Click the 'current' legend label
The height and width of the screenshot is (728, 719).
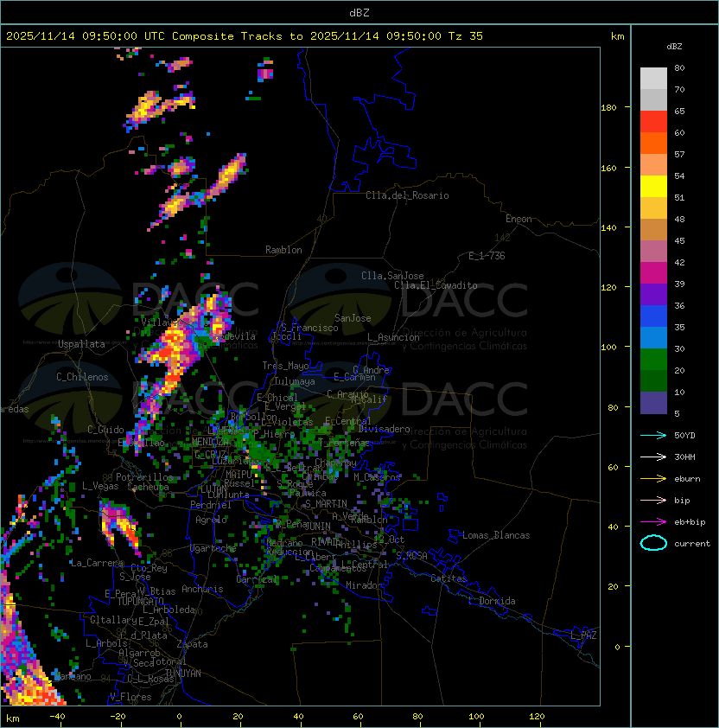[692, 544]
